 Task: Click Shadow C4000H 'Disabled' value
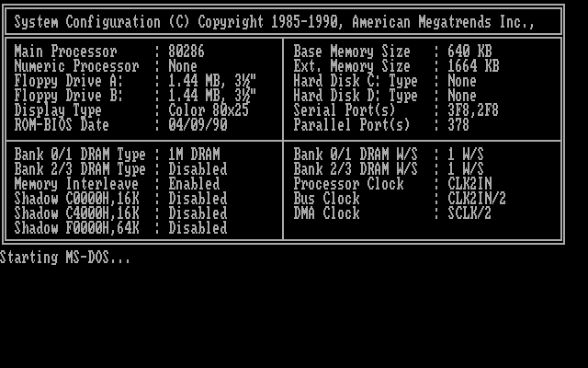(198, 213)
